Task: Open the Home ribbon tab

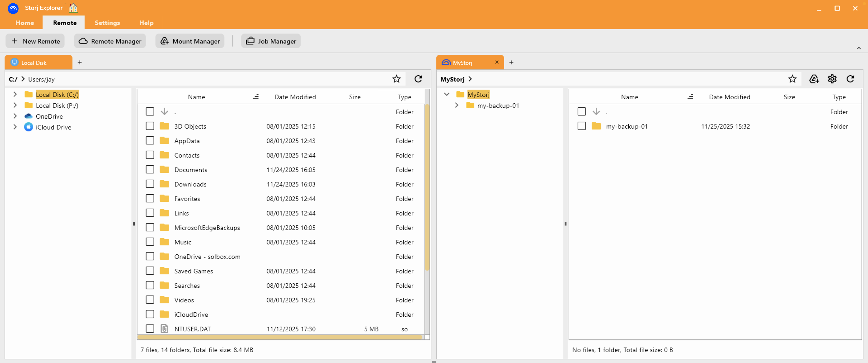Action: pos(25,23)
